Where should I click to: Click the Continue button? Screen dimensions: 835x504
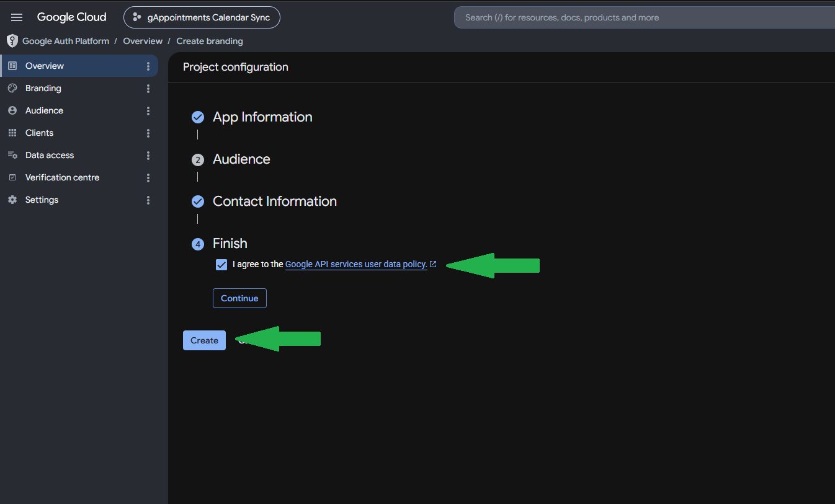(x=239, y=298)
